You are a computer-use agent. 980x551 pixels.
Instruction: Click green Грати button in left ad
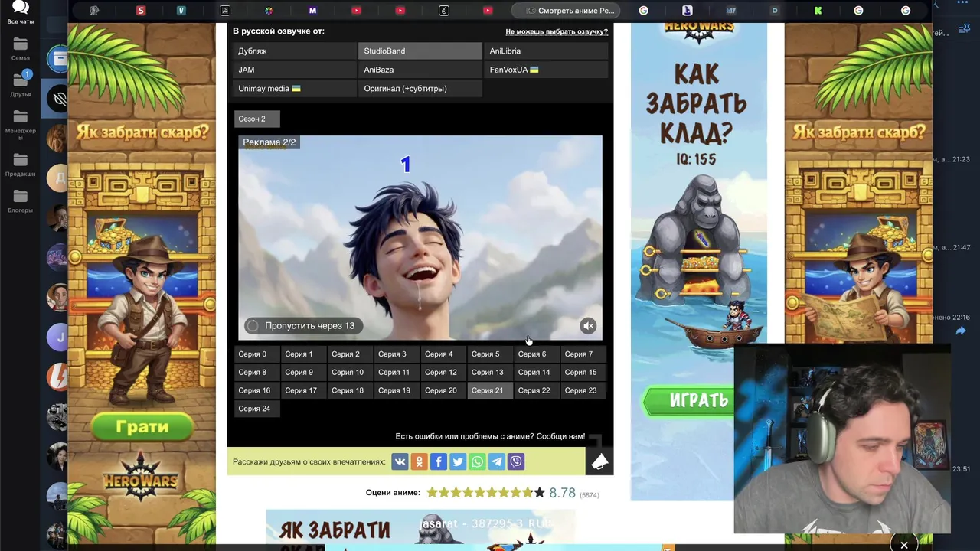click(142, 427)
